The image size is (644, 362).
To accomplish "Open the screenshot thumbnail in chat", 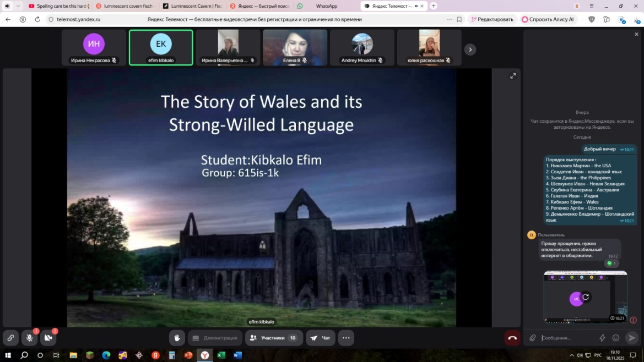I will [585, 297].
